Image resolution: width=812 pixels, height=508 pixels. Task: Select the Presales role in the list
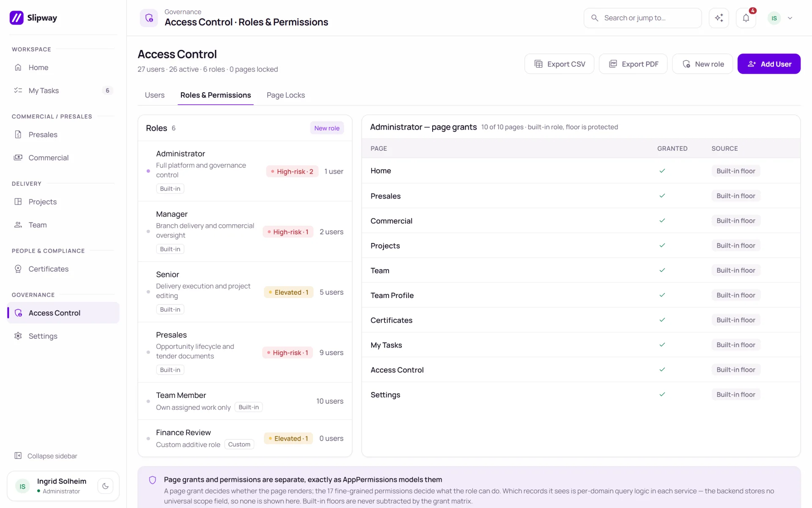click(x=245, y=352)
